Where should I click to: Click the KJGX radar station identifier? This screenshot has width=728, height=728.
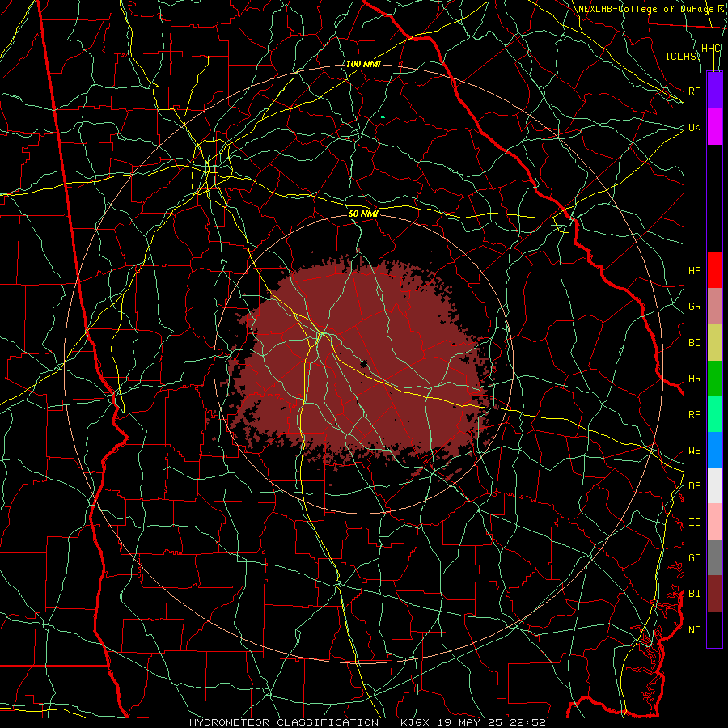[x=415, y=722]
